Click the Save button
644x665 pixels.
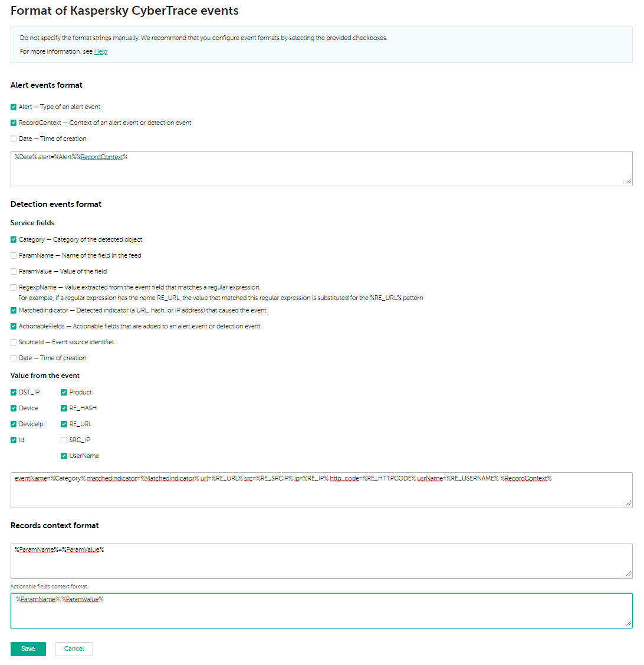[28, 649]
